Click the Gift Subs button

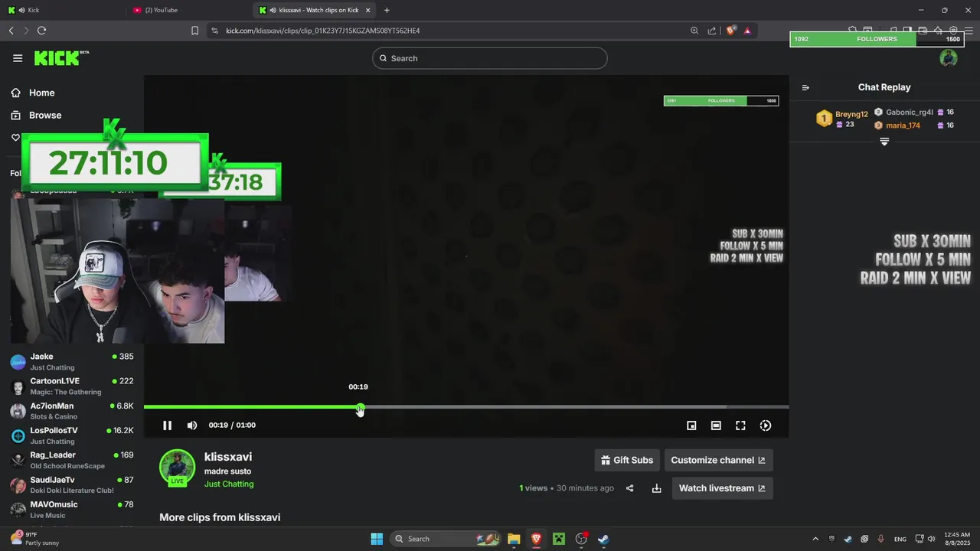tap(627, 460)
